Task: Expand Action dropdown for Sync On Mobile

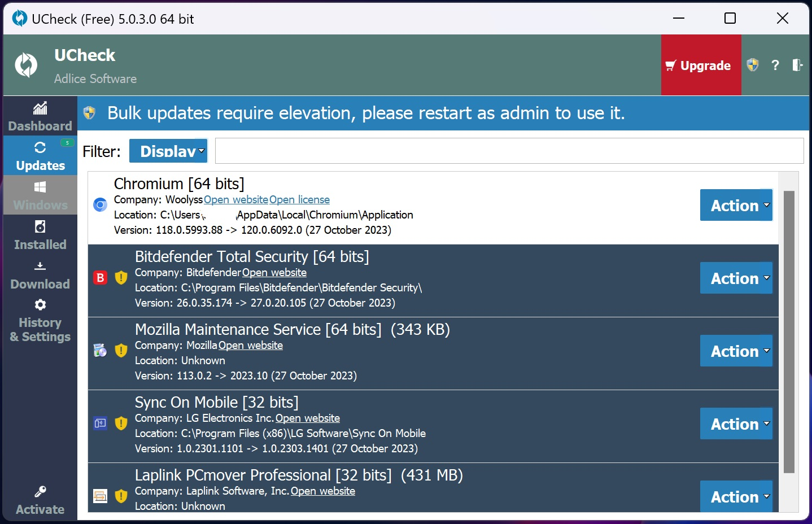Action: (x=736, y=423)
